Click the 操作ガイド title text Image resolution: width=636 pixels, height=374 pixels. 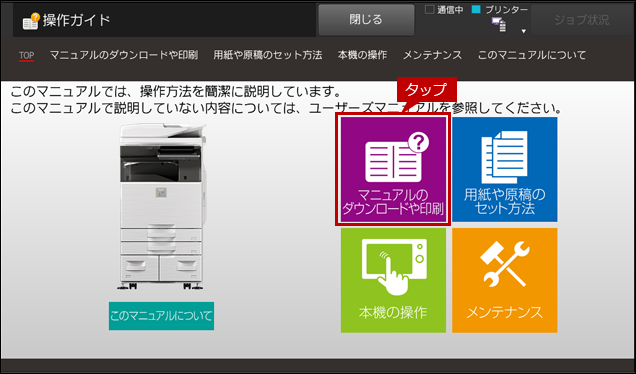point(76,20)
